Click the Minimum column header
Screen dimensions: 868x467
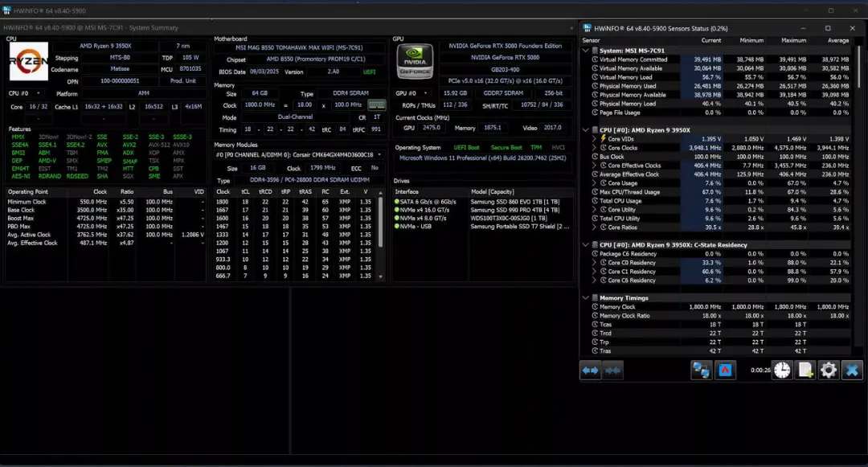[x=751, y=40]
